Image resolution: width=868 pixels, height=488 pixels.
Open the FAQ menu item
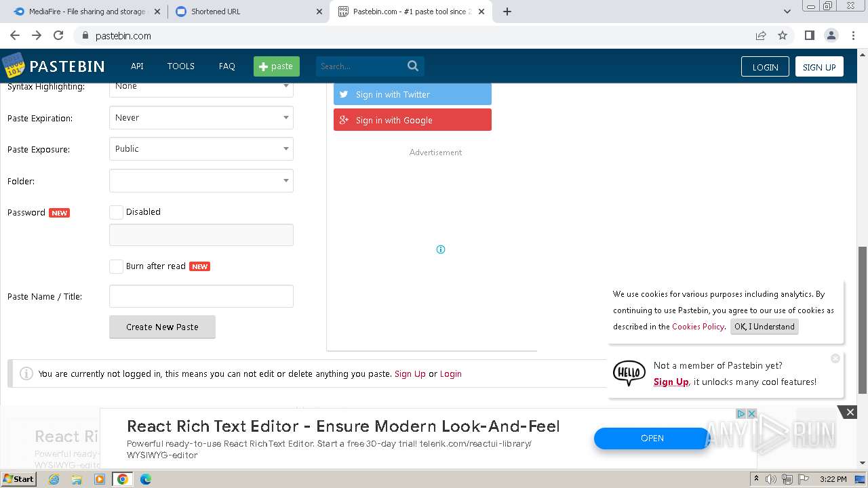click(226, 66)
